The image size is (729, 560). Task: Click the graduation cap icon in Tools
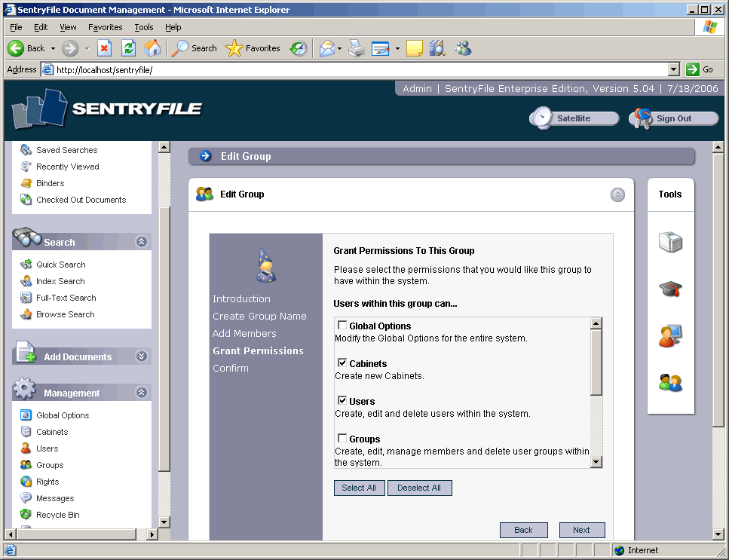670,289
